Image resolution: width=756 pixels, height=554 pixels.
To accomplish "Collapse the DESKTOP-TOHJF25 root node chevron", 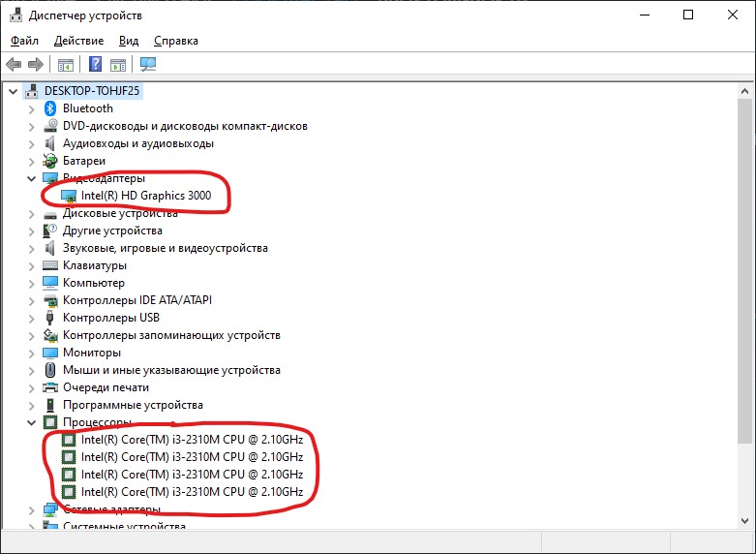I will click(13, 91).
